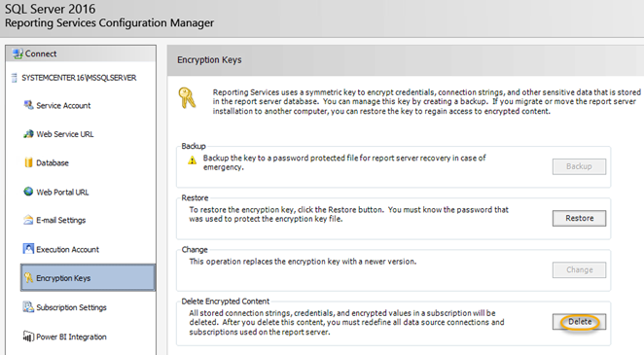Viewport: 644px width, 355px height.
Task: Click the Restore button
Action: 579,218
